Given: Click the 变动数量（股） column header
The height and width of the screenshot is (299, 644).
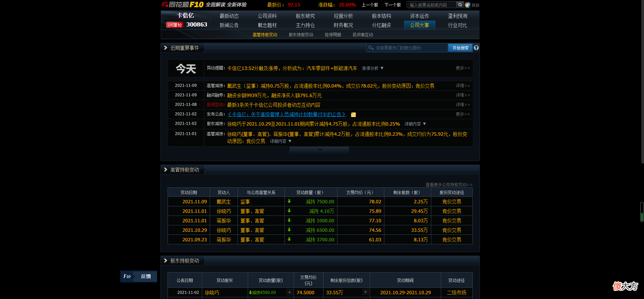Looking at the screenshot, I should 311,192.
